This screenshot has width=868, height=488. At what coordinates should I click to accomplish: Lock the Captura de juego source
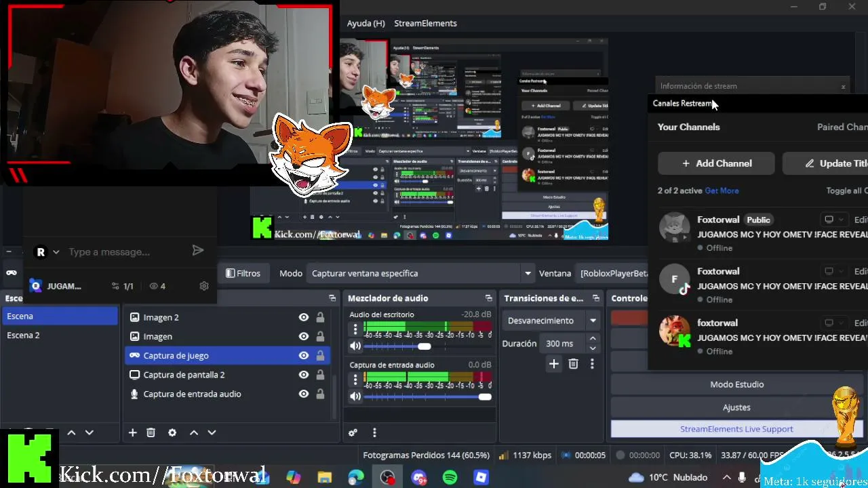320,355
